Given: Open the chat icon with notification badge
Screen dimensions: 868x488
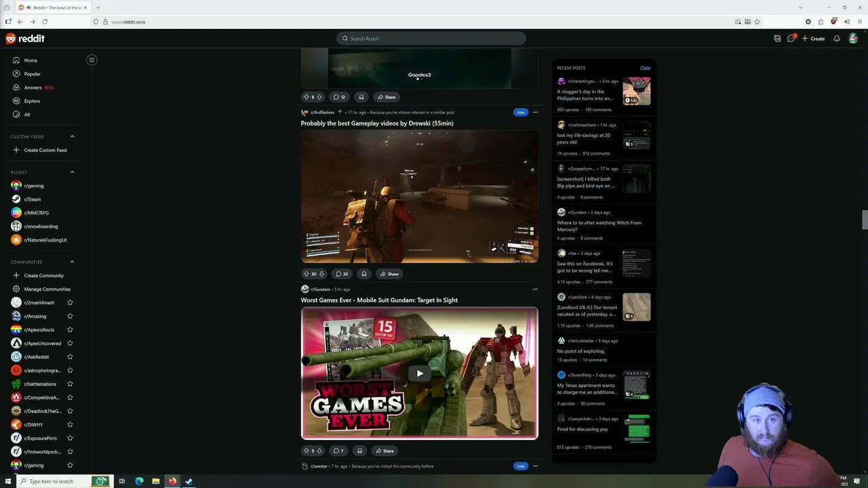Looking at the screenshot, I should (x=791, y=38).
